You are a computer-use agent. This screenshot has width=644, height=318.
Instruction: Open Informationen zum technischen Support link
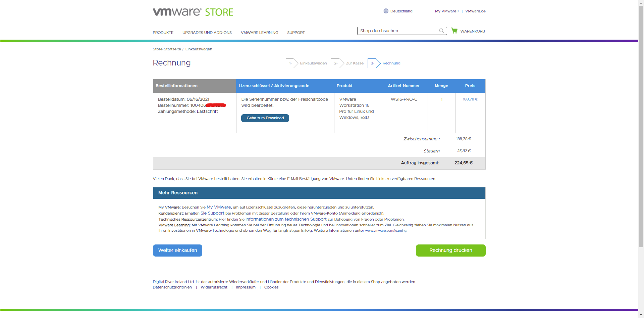tap(286, 219)
